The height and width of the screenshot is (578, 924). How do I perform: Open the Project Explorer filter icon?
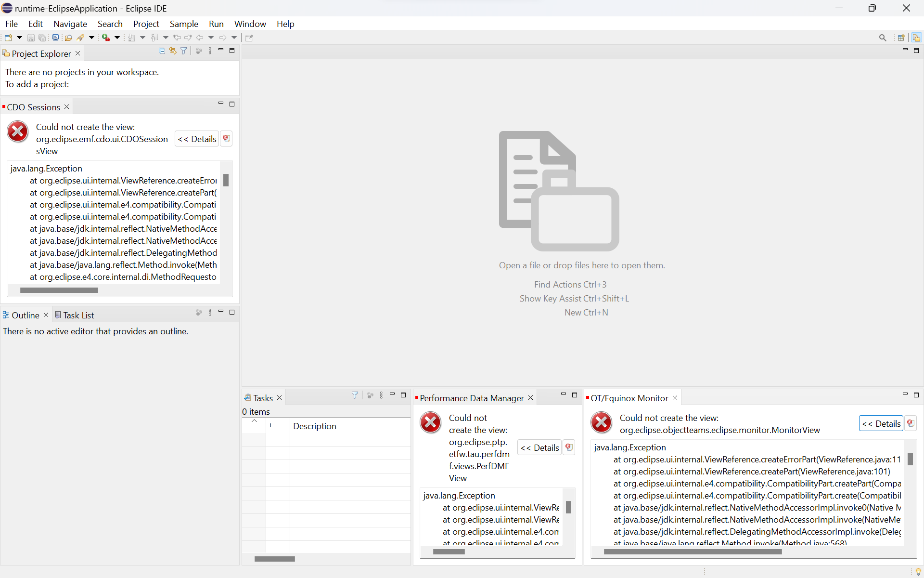[x=184, y=51]
